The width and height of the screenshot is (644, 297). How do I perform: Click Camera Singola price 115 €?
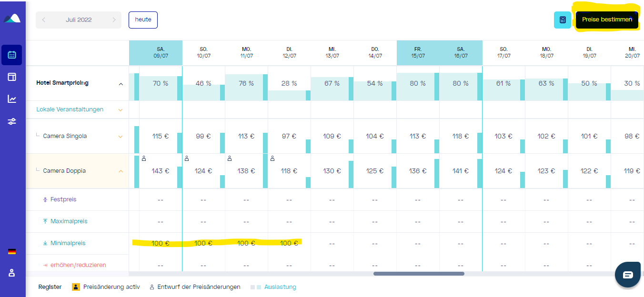click(161, 136)
